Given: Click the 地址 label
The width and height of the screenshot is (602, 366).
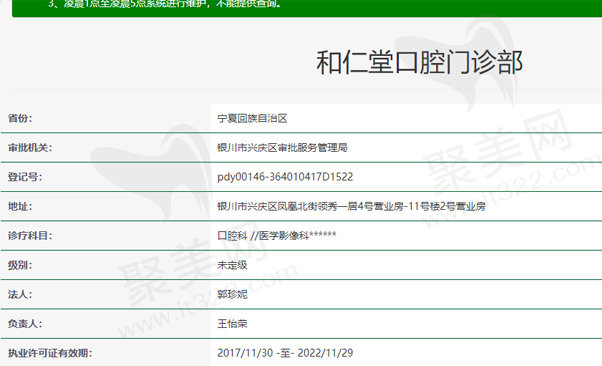Looking at the screenshot, I should [20, 207].
